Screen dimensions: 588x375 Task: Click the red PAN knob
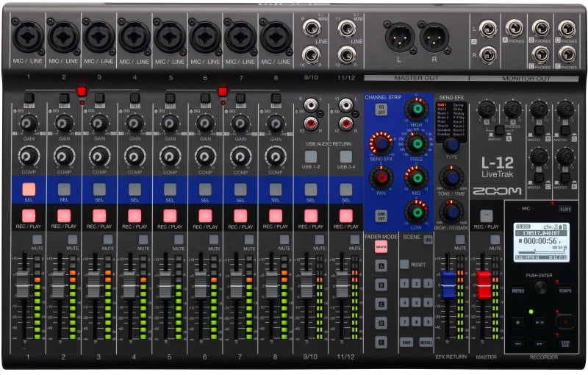381,176
